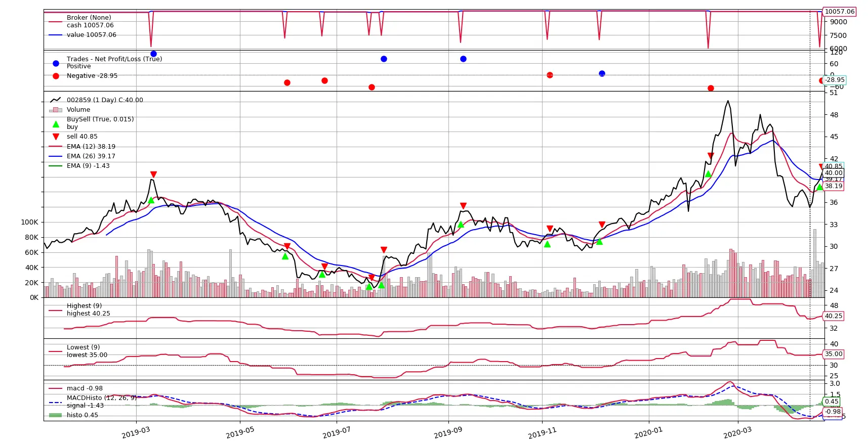Click the red Negative trades legend dot
Screen dimensions: 868x443
tap(56, 76)
